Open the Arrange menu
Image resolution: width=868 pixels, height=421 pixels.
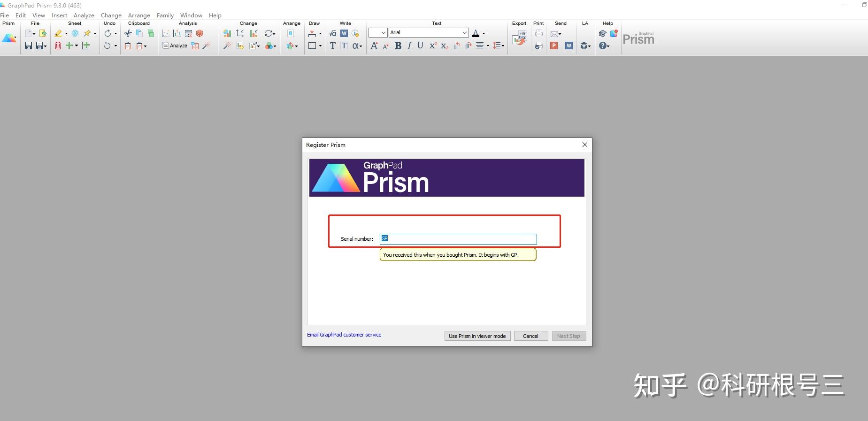pos(139,15)
